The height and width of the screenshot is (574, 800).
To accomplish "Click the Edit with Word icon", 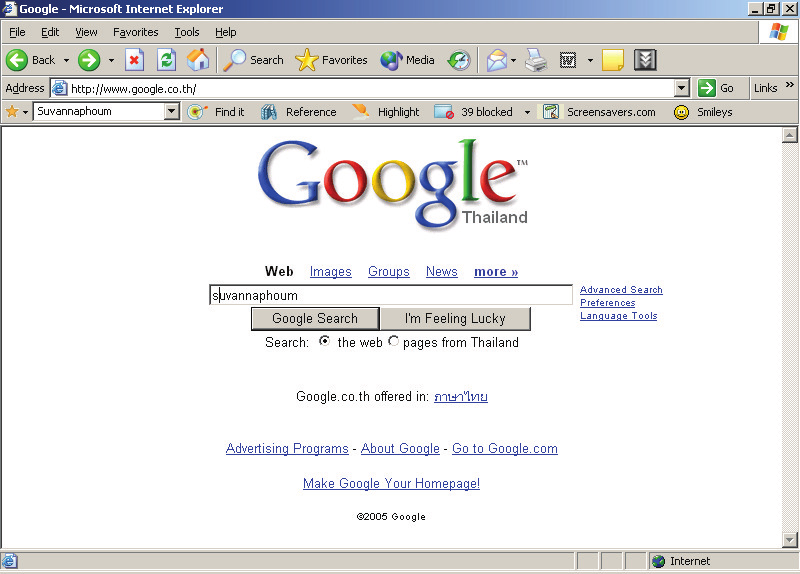I will click(x=568, y=60).
